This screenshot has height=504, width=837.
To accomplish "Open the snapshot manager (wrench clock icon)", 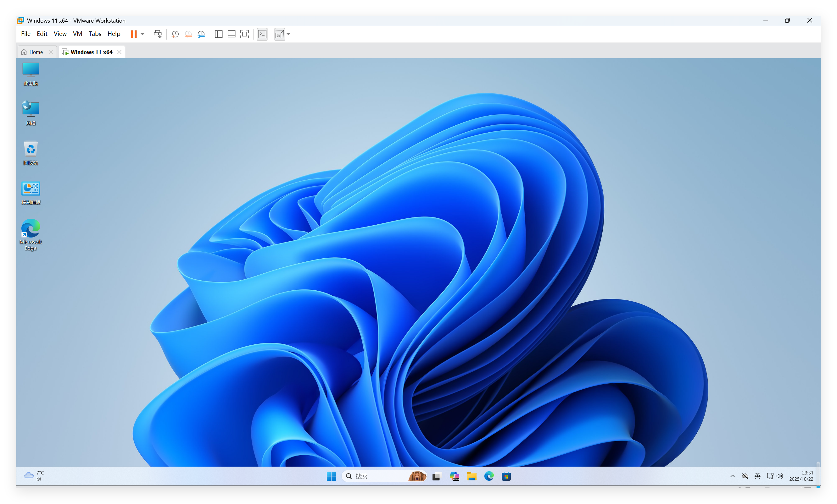I will [201, 34].
